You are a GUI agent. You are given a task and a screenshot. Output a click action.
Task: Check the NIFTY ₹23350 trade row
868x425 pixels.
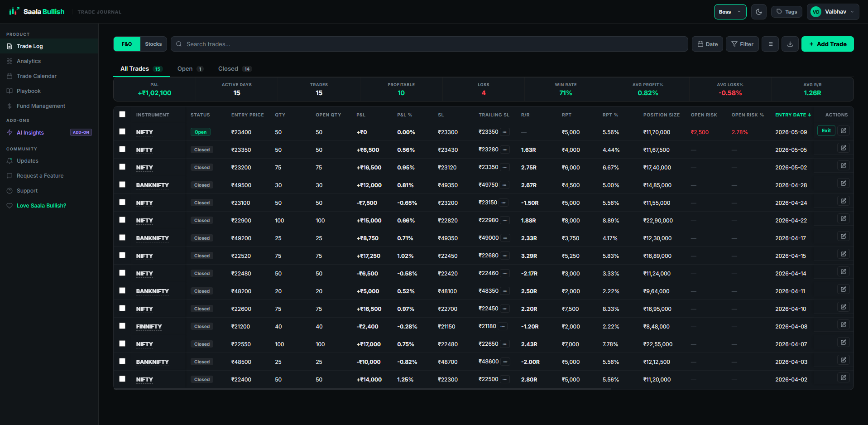pos(122,149)
